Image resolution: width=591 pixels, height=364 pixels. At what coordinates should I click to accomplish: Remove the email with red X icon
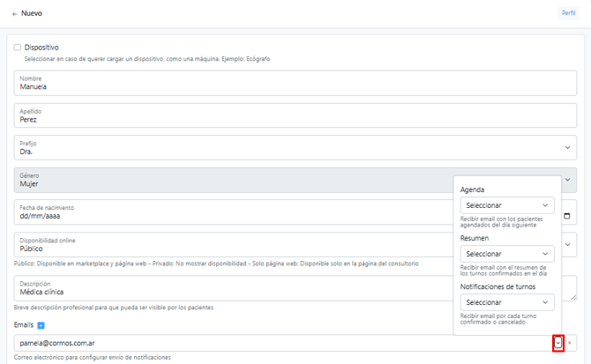coord(570,343)
